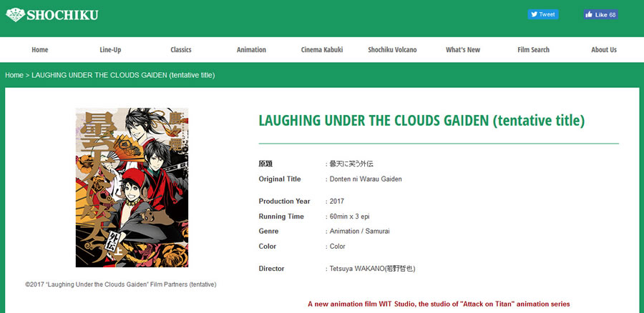Image resolution: width=644 pixels, height=313 pixels.
Task: Click the red tagline about WIT Studio
Action: tap(439, 304)
